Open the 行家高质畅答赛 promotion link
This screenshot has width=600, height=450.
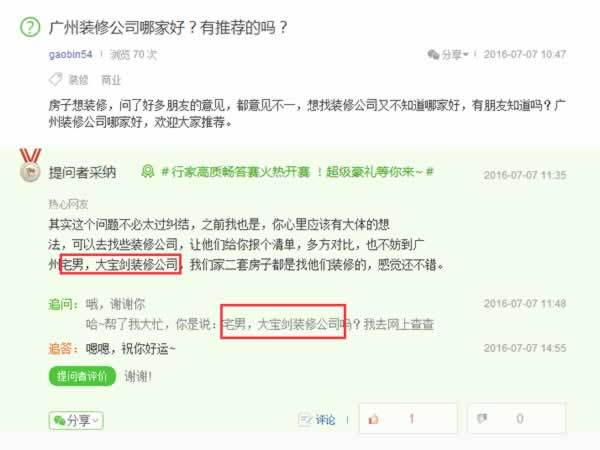click(x=297, y=171)
